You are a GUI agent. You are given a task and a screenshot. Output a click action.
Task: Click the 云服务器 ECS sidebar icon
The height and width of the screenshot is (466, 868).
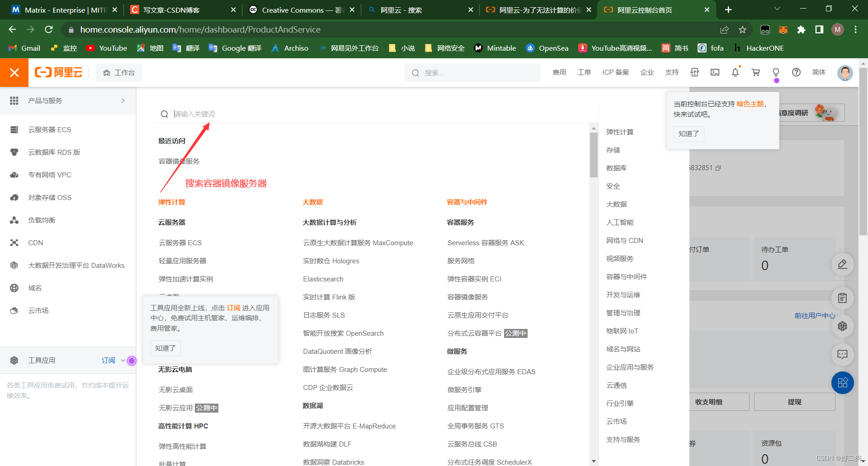point(14,130)
